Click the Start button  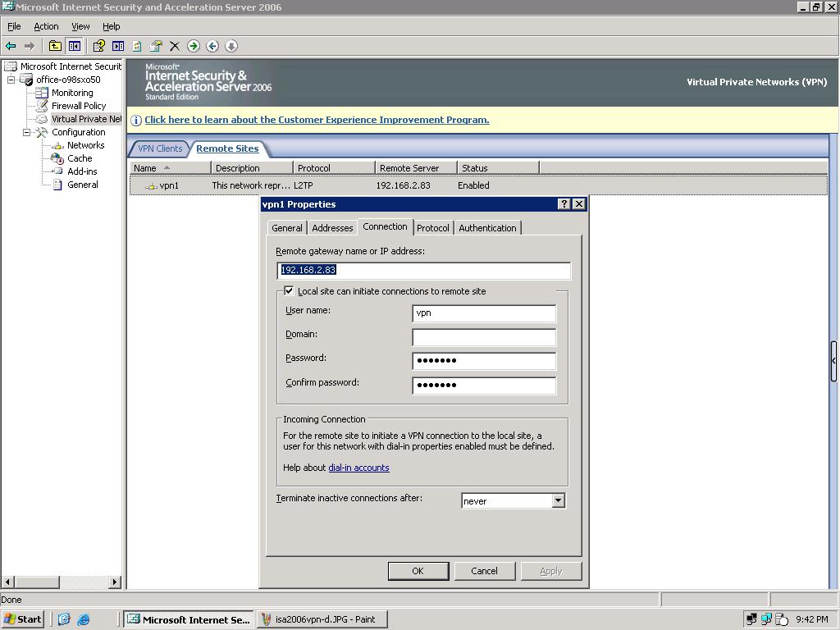pos(23,619)
